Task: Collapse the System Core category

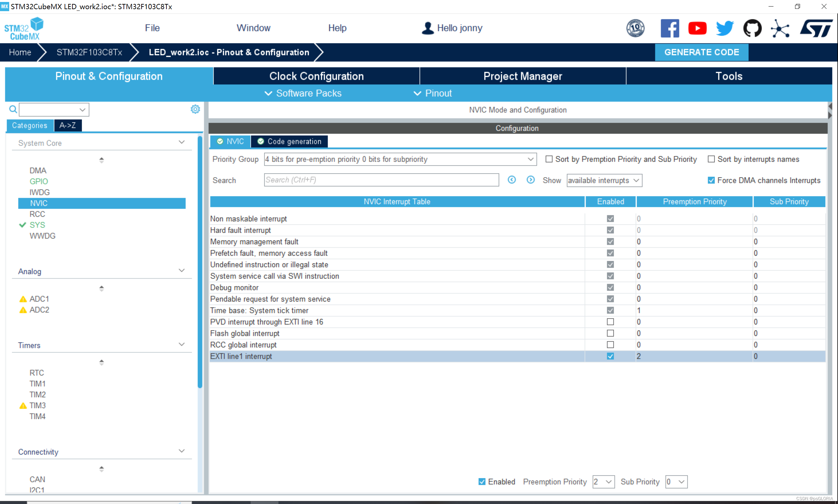Action: pos(182,142)
